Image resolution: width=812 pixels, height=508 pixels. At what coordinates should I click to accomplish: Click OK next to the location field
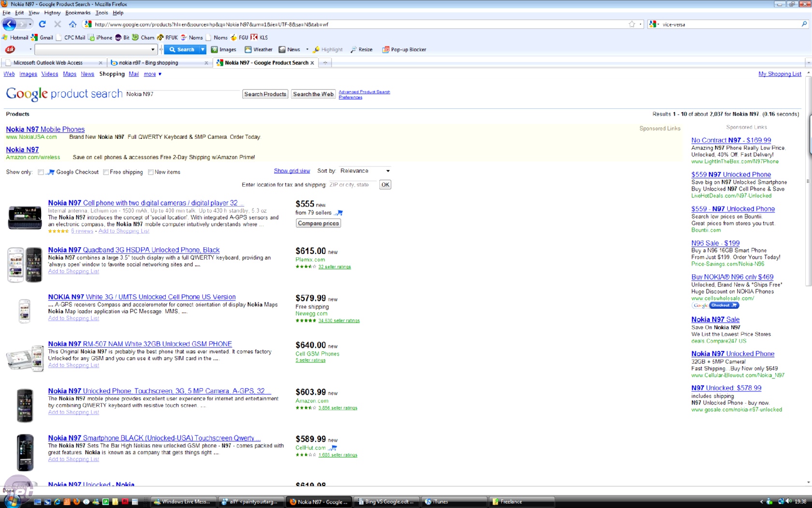coord(385,185)
